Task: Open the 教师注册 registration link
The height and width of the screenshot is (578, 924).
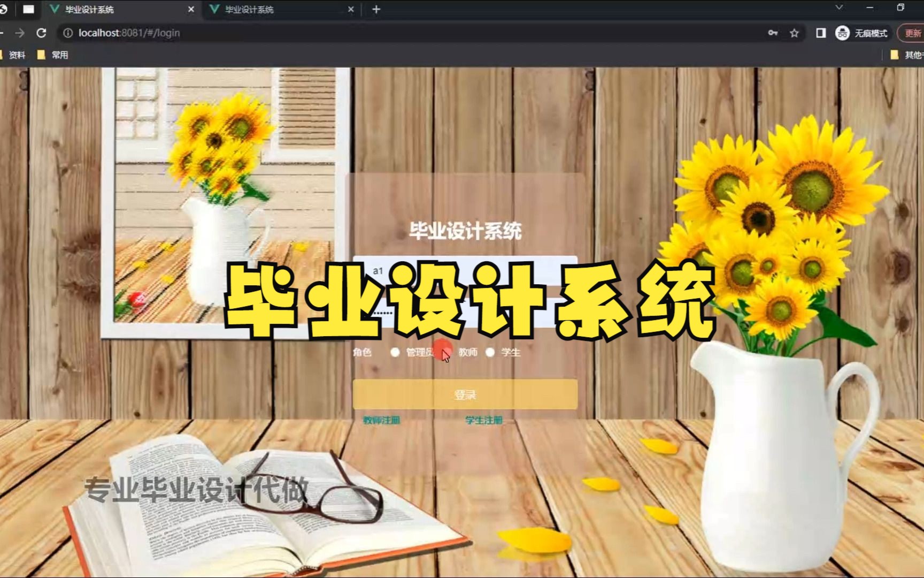Action: [x=380, y=421]
